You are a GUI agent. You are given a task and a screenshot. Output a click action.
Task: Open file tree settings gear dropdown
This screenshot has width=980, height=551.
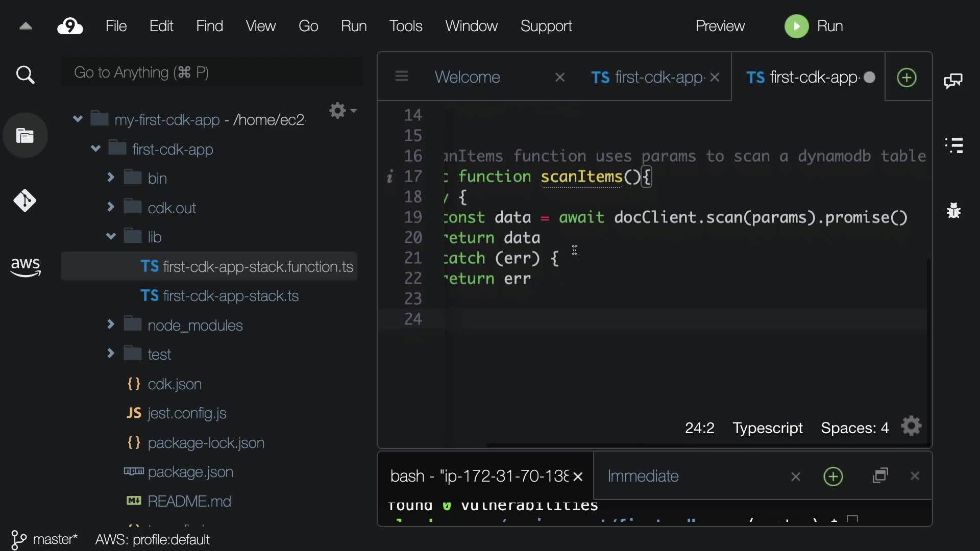[x=342, y=110]
